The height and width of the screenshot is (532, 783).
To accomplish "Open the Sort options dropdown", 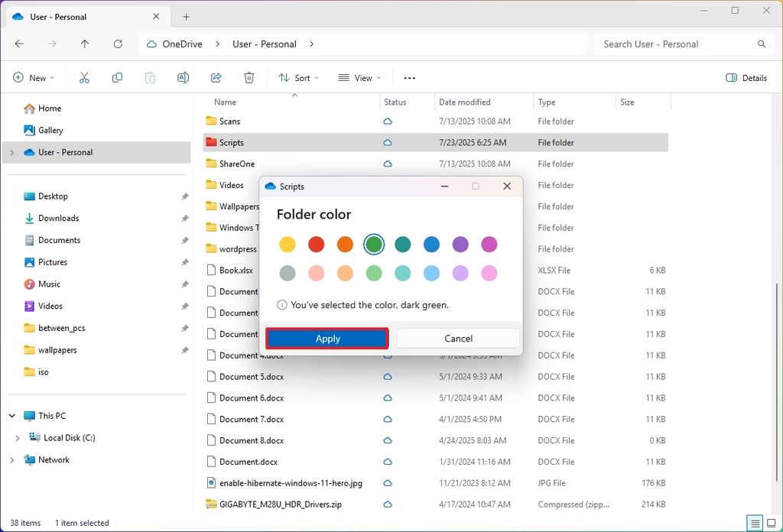I will (298, 77).
